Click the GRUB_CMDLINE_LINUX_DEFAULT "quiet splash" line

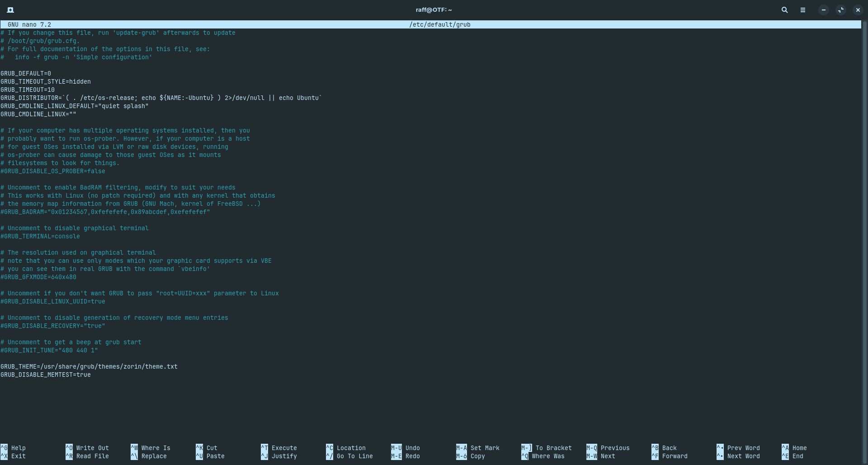(x=75, y=106)
